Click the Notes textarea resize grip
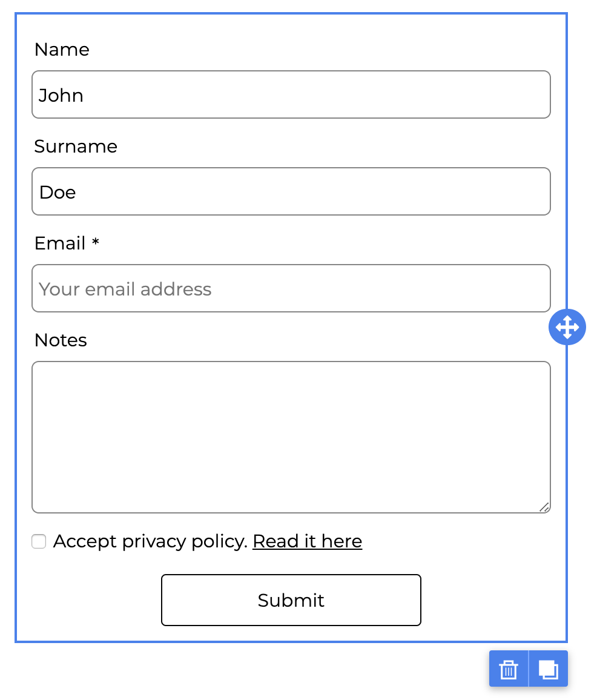The width and height of the screenshot is (597, 700). [x=544, y=507]
